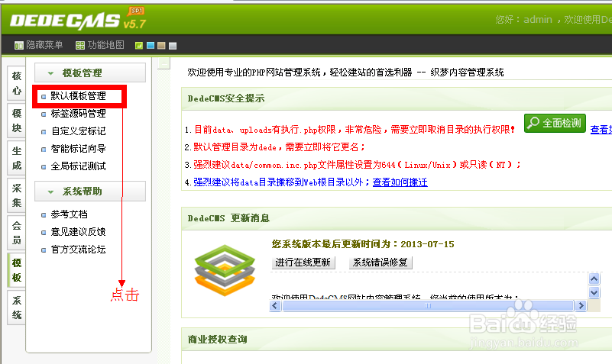Click the 系统错误修复 button
Viewport: 612px width, 364px height.
point(380,263)
